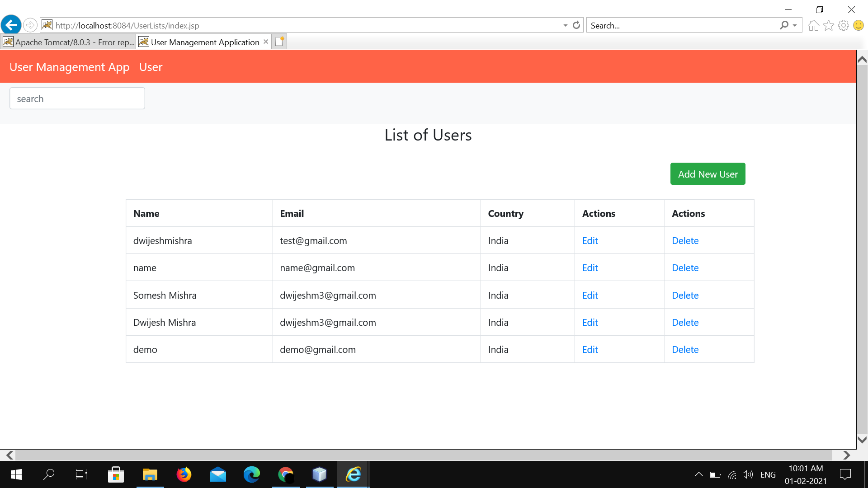The height and width of the screenshot is (488, 868).
Task: Refresh the page with the reload icon
Action: 576,25
